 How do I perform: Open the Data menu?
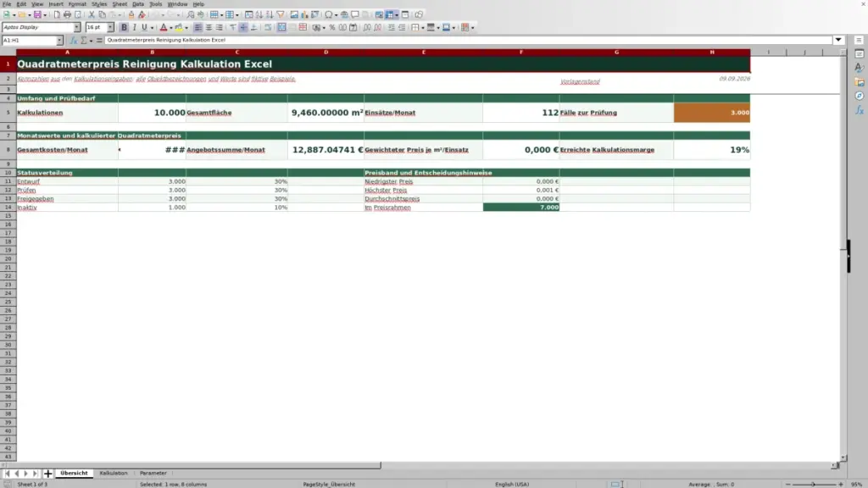[x=138, y=4]
